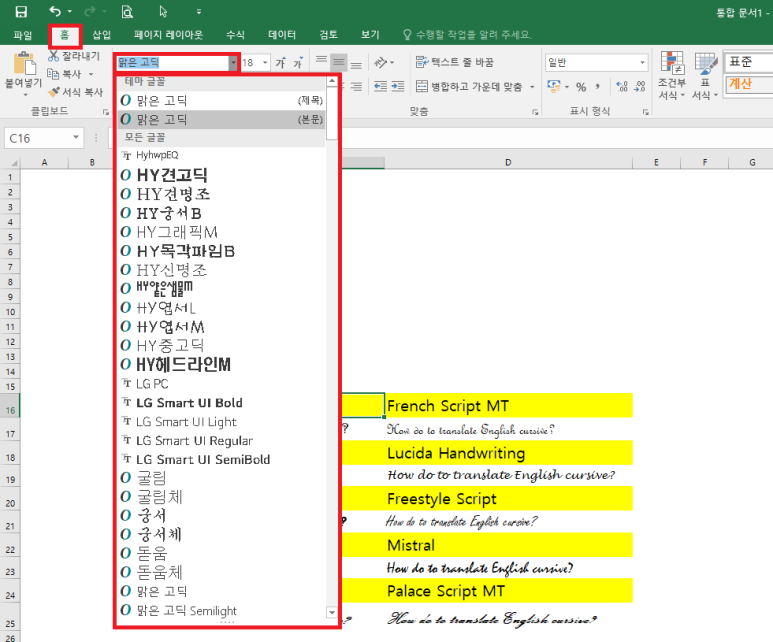Viewport: 773px width, 642px height.
Task: Click the accounting currency format icon
Action: [x=554, y=86]
